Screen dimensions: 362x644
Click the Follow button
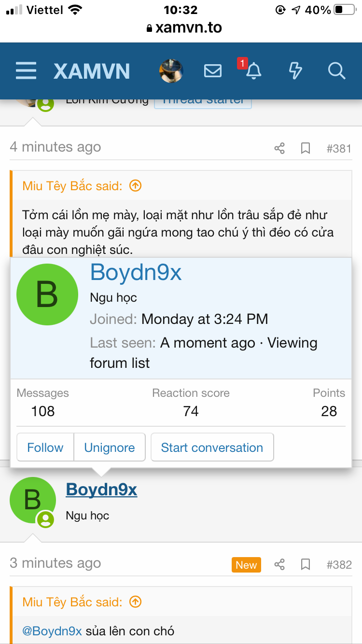click(45, 448)
